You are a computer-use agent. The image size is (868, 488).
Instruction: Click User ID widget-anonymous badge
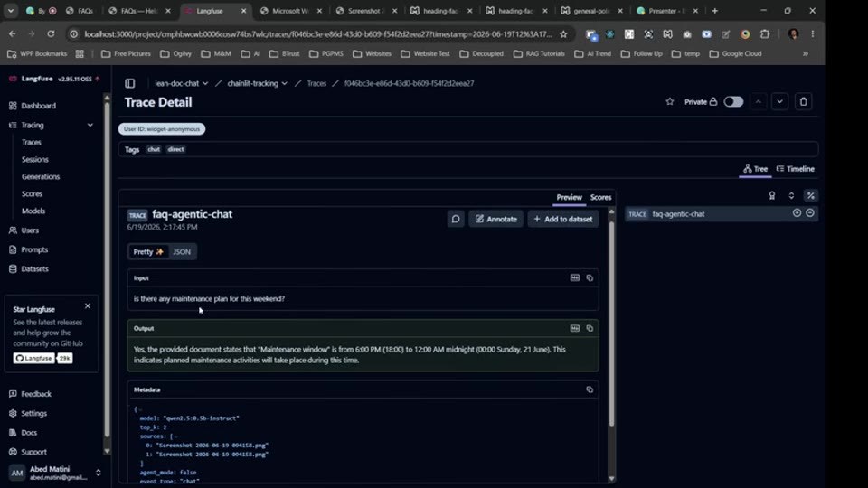(x=162, y=129)
